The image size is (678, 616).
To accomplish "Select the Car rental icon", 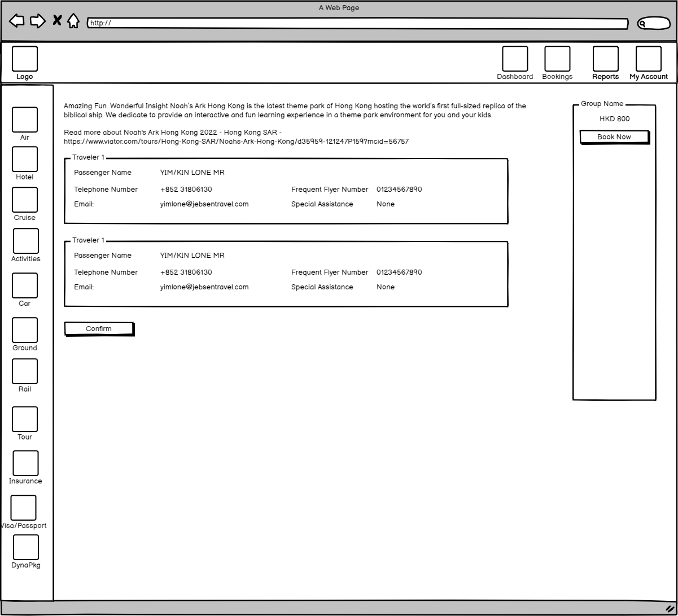I will 25,285.
